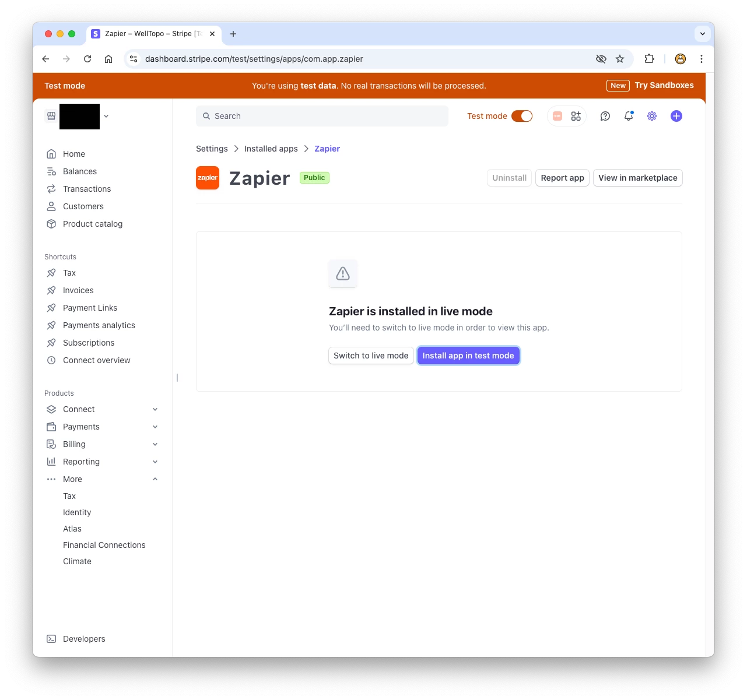Click the Search input field

322,116
